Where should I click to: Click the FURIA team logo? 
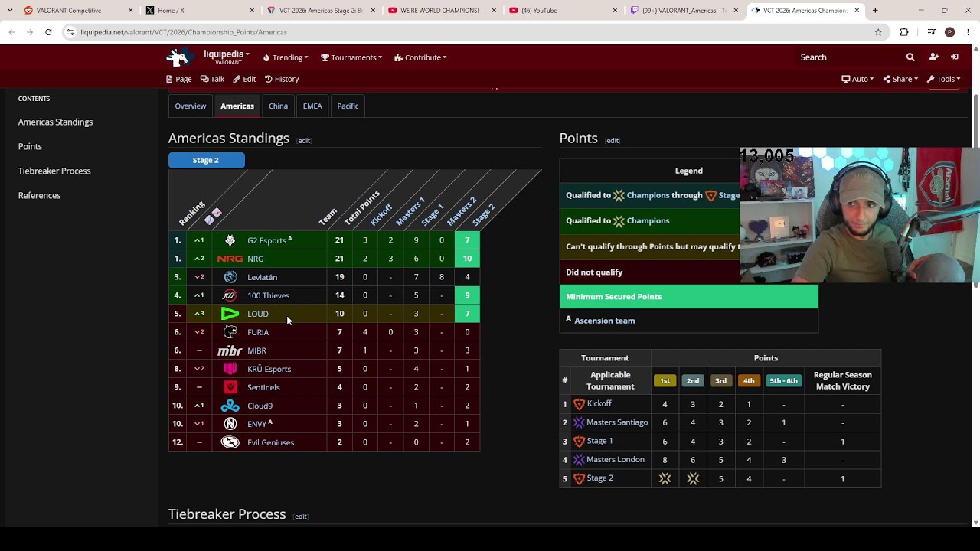230,332
